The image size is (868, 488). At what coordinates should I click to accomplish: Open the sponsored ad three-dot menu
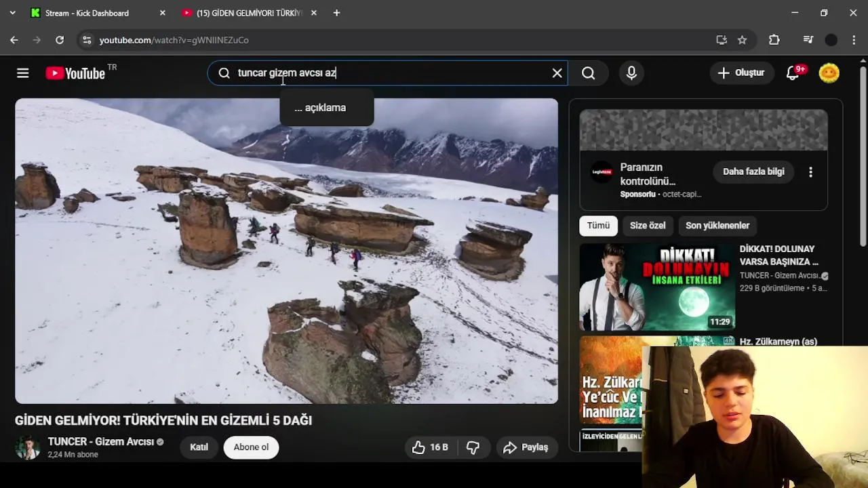tap(810, 172)
